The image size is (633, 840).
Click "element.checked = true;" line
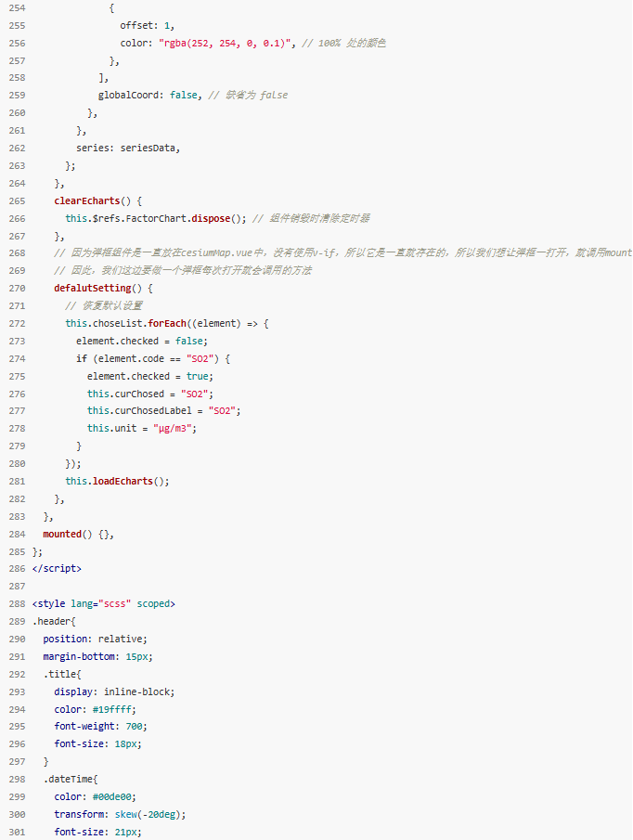pyautogui.click(x=150, y=377)
